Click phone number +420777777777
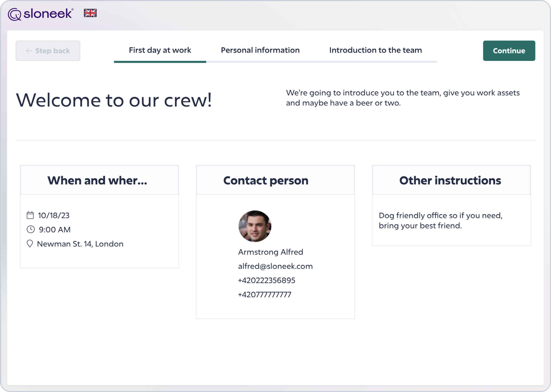Image resolution: width=551 pixels, height=392 pixels. click(265, 295)
